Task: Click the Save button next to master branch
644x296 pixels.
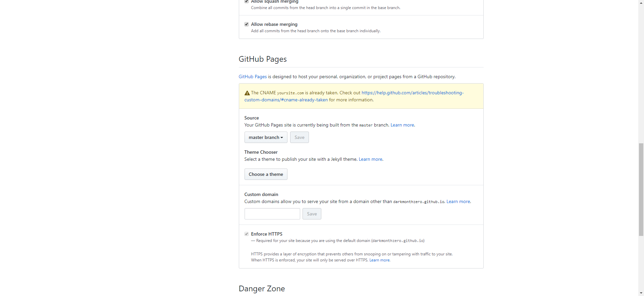Action: tap(299, 137)
